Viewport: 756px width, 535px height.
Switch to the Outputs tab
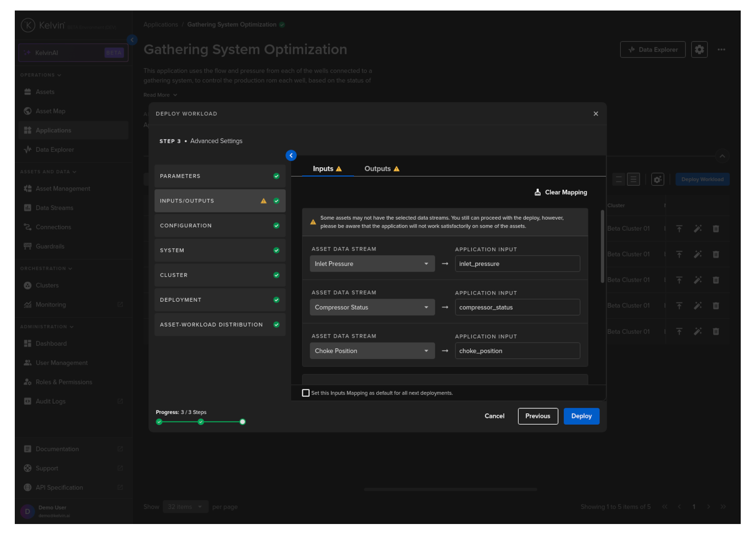(x=381, y=169)
